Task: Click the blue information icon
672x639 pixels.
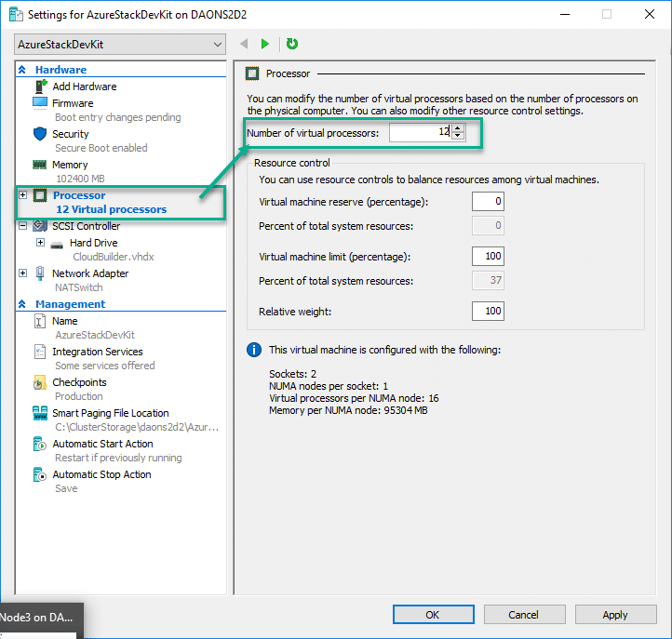Action: 254,350
